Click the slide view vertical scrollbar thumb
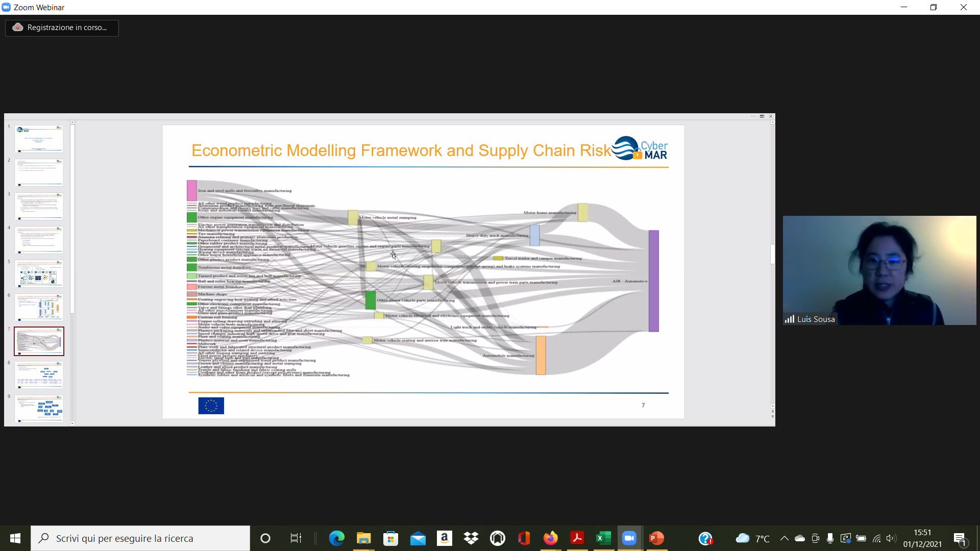Image resolution: width=980 pixels, height=551 pixels. click(x=772, y=254)
